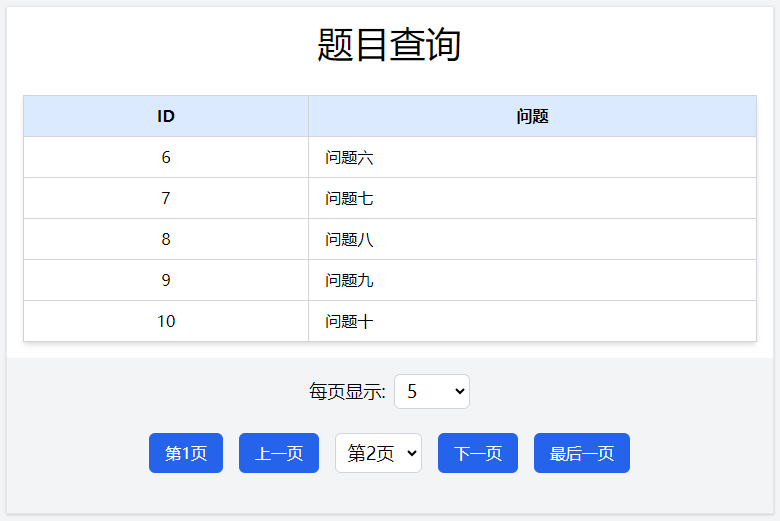The width and height of the screenshot is (780, 521).
Task: Click the ID cell showing 10
Action: (166, 321)
